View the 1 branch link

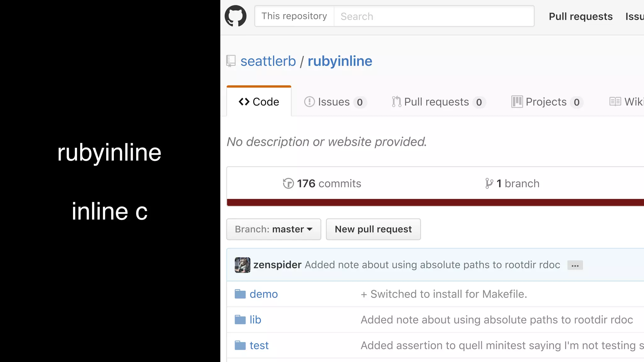point(512,184)
